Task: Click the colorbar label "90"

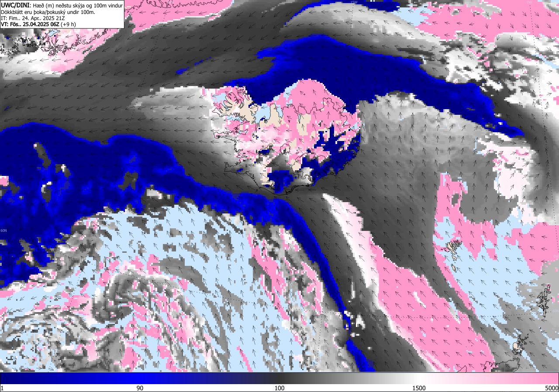Action: point(140,388)
